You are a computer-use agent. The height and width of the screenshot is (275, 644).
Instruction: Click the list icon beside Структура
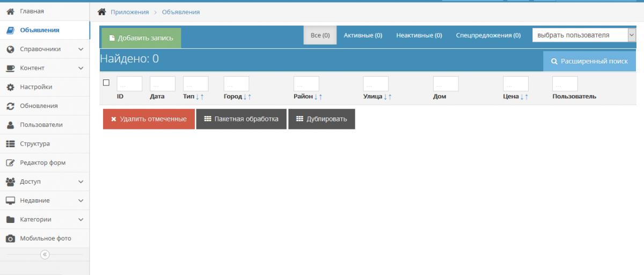pos(10,144)
